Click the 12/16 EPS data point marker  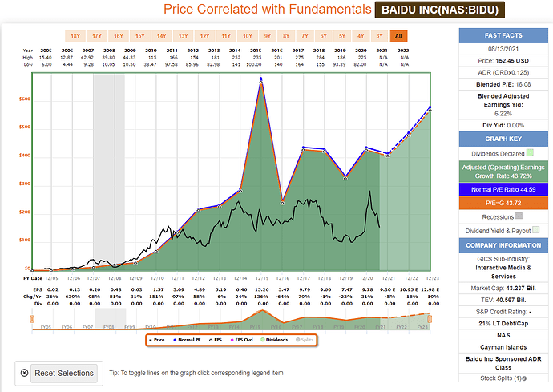[282, 203]
